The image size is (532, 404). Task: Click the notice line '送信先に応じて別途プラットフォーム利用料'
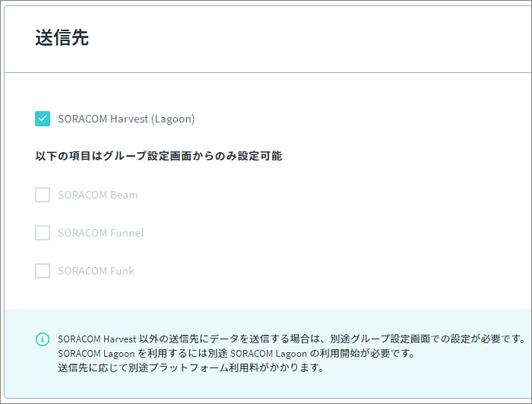click(191, 367)
